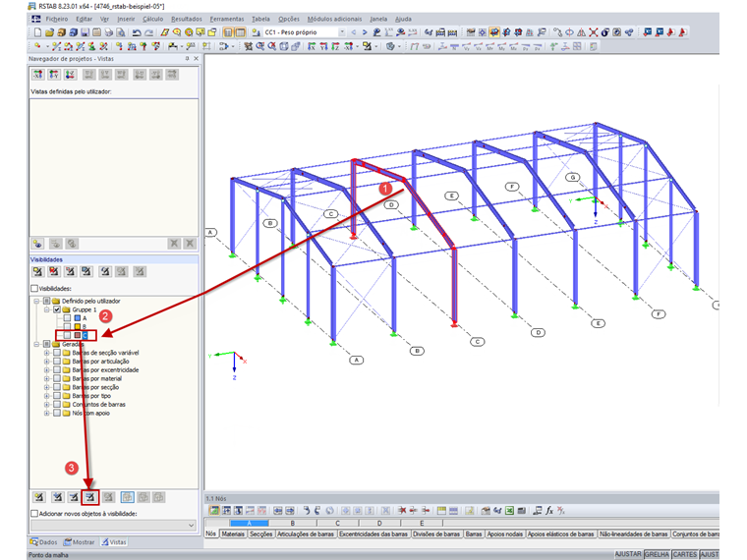Click the view in X direction icon
Screen dimensions: 747x560
pyautogui.click(x=312, y=46)
